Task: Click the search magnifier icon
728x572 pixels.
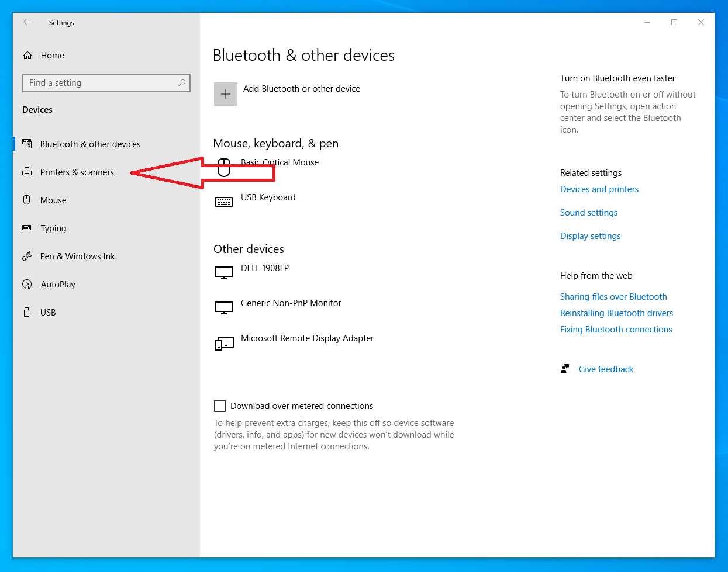Action: [x=182, y=83]
